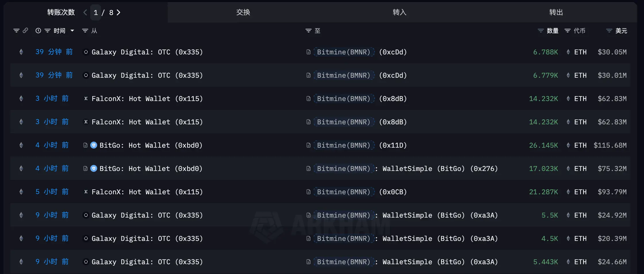Click the link icon filter in header
This screenshot has height=274, width=644.
pyautogui.click(x=25, y=31)
